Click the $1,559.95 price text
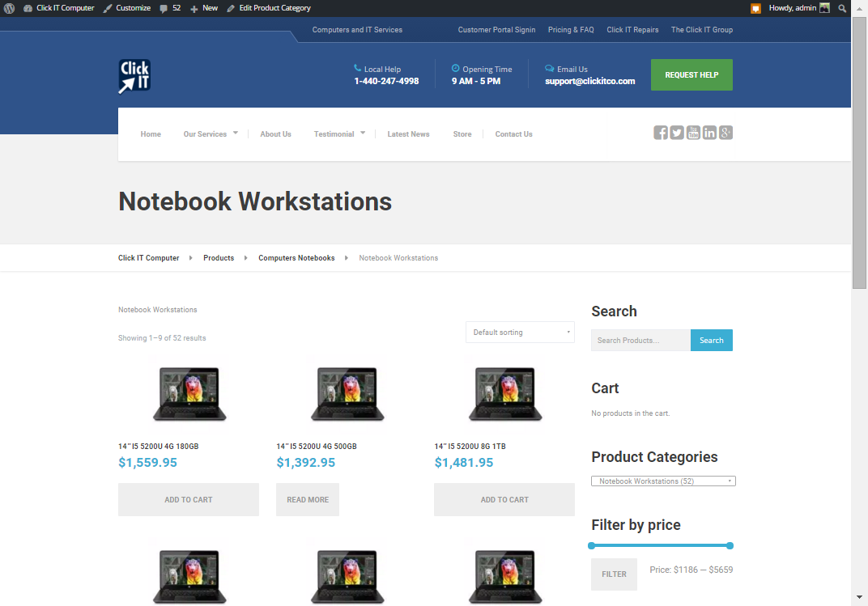The height and width of the screenshot is (606, 868). [x=148, y=463]
